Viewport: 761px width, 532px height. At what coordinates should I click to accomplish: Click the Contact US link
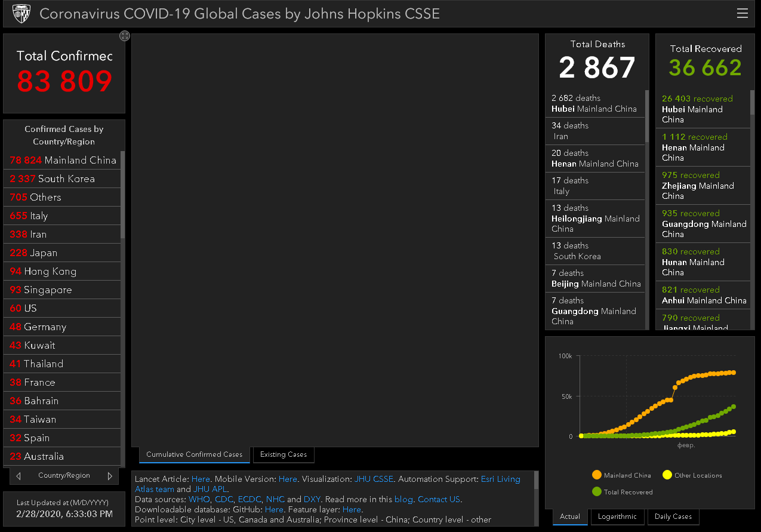pyautogui.click(x=439, y=499)
